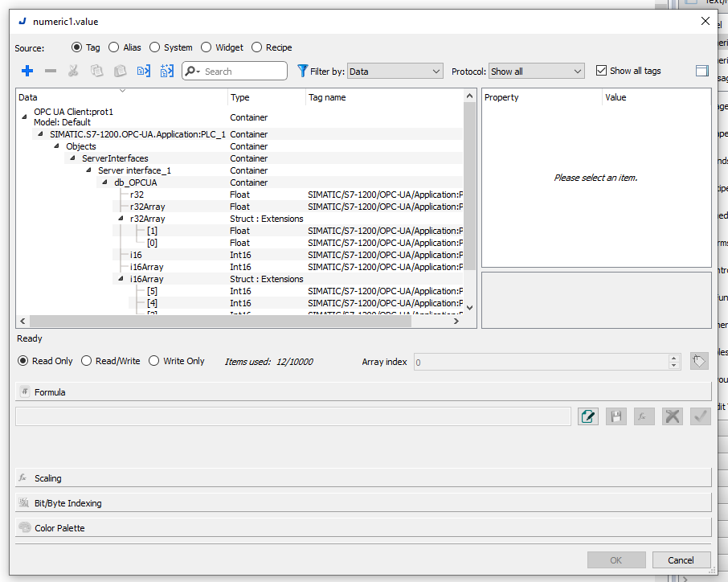
Task: Expand the Bit/Byte Indexing section header
Action: [x=363, y=502]
